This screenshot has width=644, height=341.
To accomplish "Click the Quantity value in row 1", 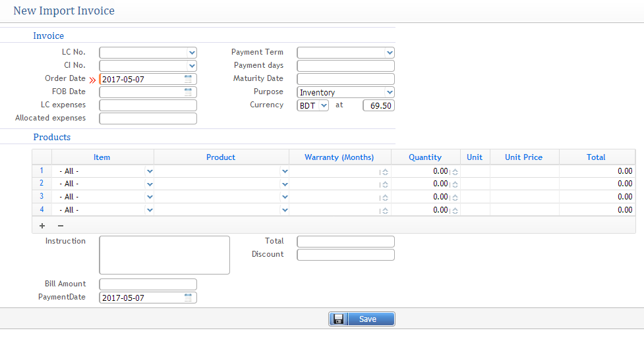I will pos(440,171).
